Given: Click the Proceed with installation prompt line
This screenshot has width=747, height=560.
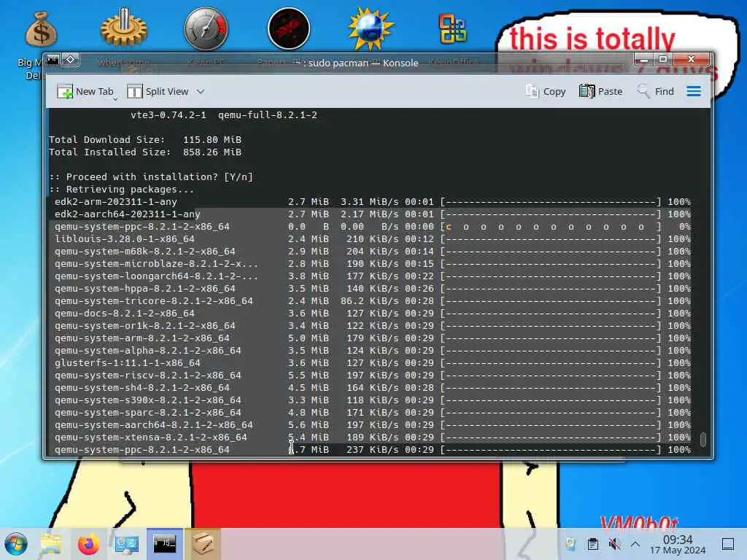Looking at the screenshot, I should pos(152,177).
